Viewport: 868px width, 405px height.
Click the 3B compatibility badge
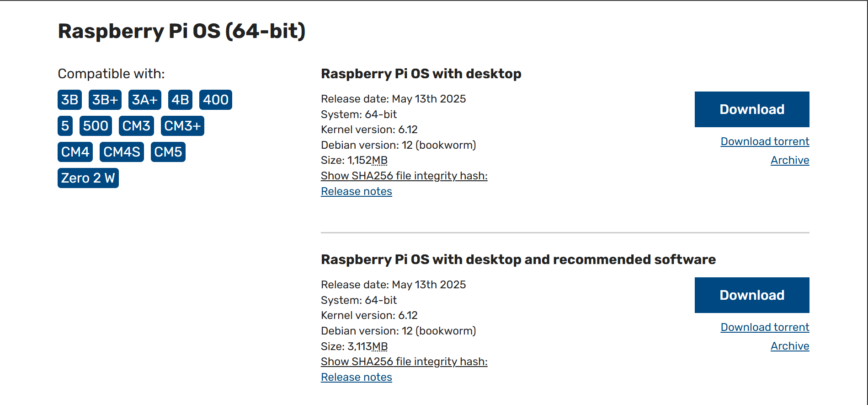(x=69, y=100)
